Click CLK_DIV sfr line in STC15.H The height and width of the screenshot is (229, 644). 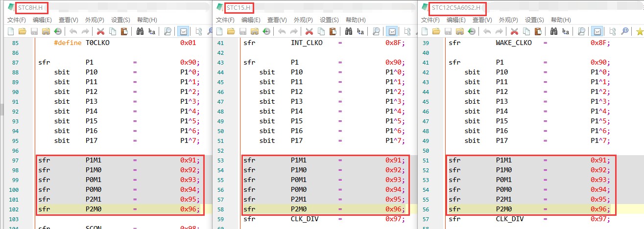pos(325,219)
